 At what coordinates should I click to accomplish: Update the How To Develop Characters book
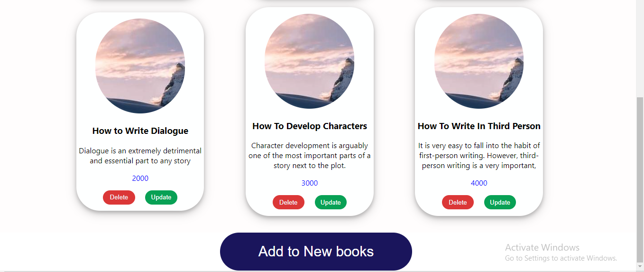point(331,202)
